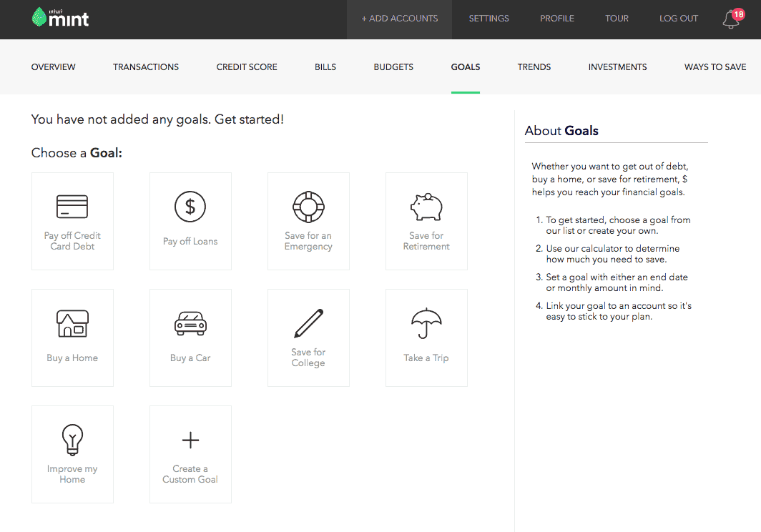Choose the Buy a Home house icon
Viewport: 761px width, 532px height.
click(x=72, y=323)
